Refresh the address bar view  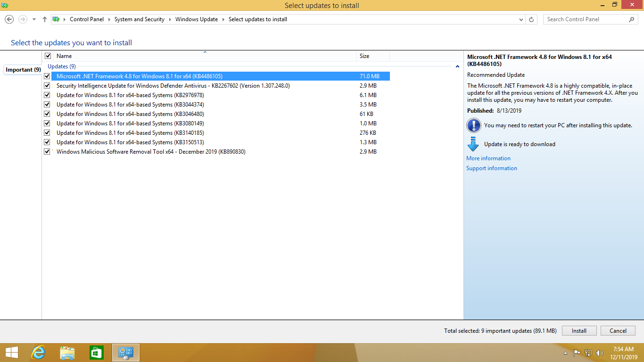point(531,19)
